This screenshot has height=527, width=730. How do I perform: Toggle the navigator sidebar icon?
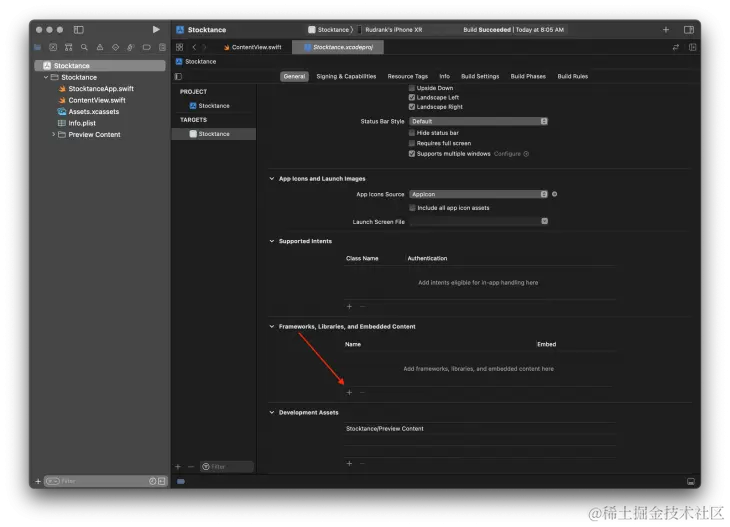pos(79,30)
